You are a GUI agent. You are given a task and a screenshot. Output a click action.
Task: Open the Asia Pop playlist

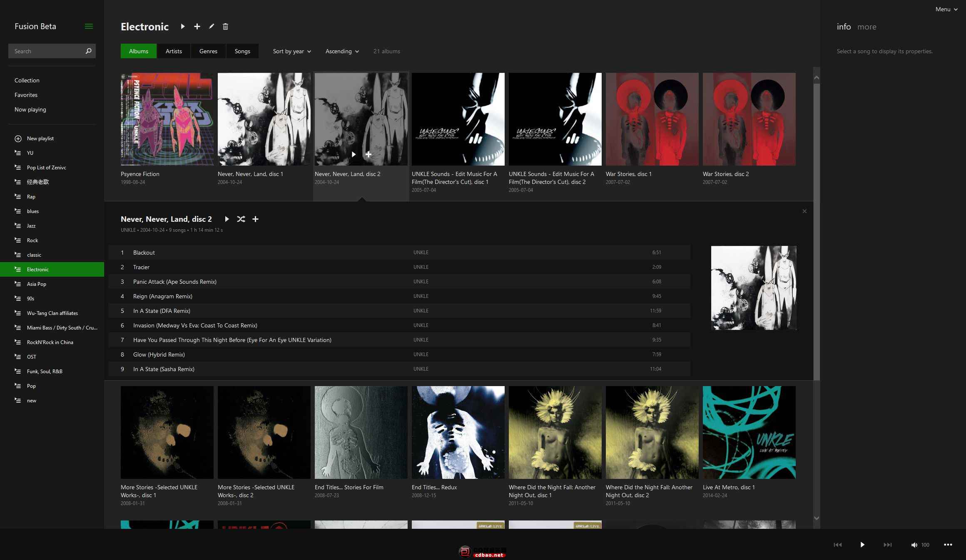click(52, 284)
